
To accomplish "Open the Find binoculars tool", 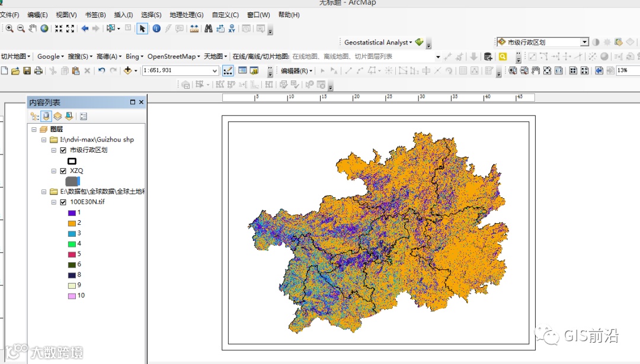I will pyautogui.click(x=208, y=28).
